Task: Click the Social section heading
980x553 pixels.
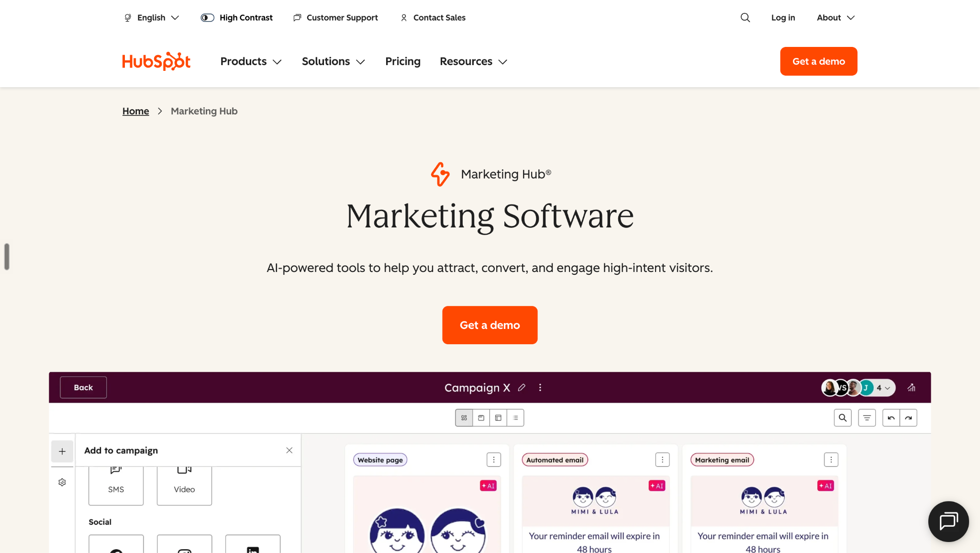Action: 100,522
